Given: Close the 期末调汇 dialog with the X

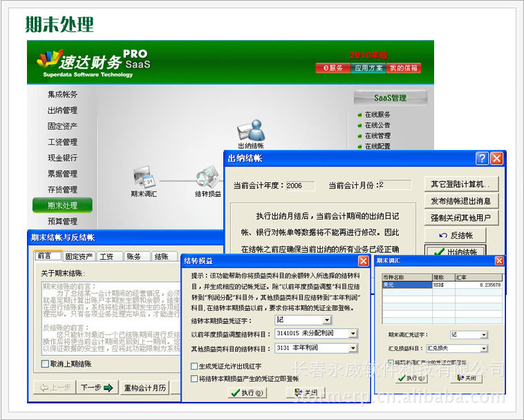Looking at the screenshot, I should (499, 260).
